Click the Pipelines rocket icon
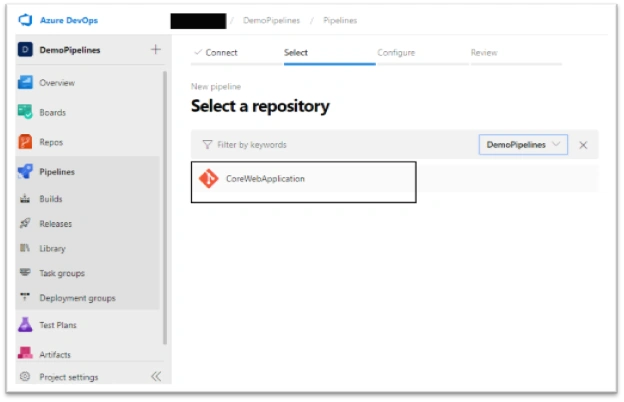The image size is (624, 402). tap(25, 172)
